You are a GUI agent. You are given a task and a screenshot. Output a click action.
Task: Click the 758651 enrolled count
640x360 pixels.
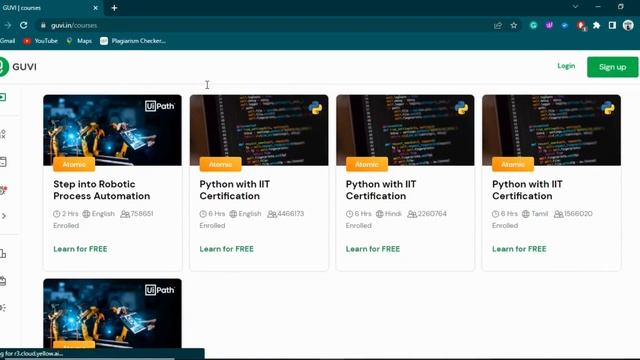tap(142, 213)
